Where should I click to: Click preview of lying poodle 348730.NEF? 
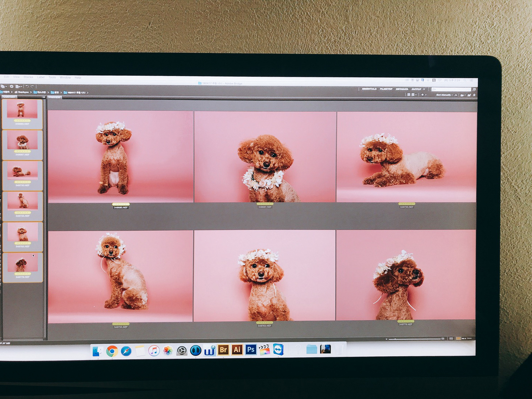click(x=406, y=157)
